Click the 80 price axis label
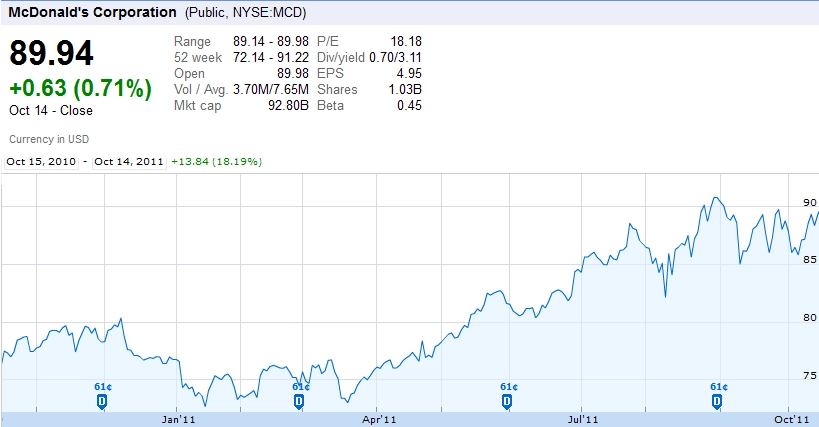This screenshot has height=427, width=819. pyautogui.click(x=810, y=317)
